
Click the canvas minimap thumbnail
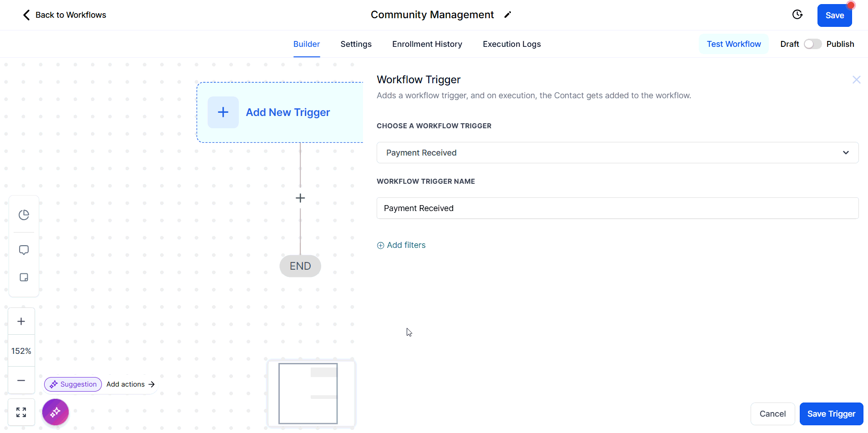312,394
